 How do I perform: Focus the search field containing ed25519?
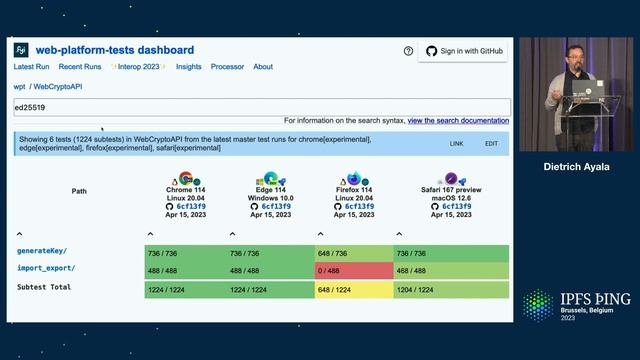(262, 107)
